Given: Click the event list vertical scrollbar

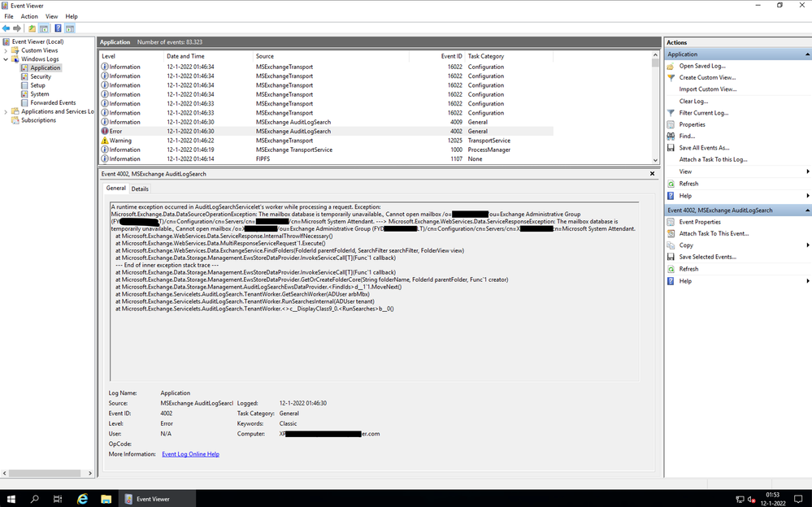Looking at the screenshot, I should [655, 108].
